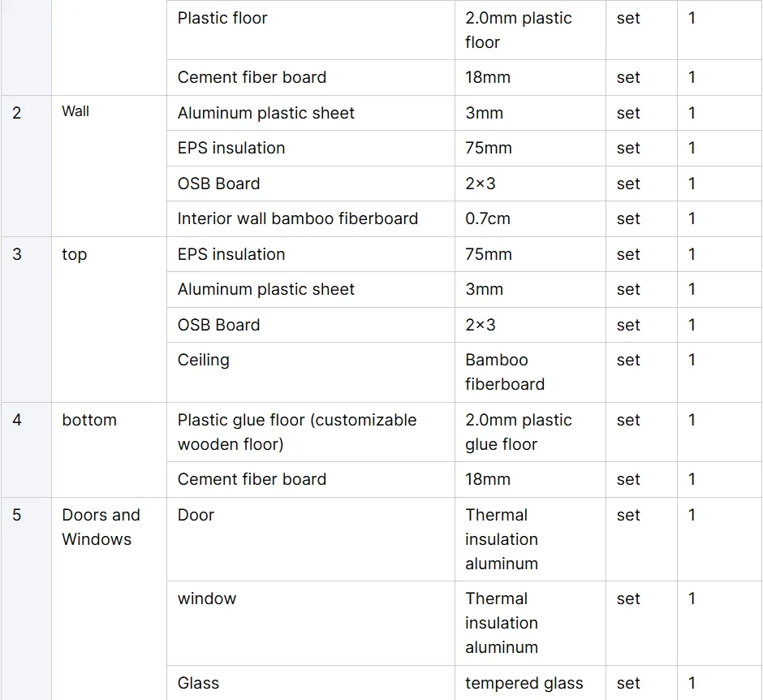Viewport: 763px width, 700px height.
Task: Click the 'Plastic floor' material cell
Action: click(222, 18)
